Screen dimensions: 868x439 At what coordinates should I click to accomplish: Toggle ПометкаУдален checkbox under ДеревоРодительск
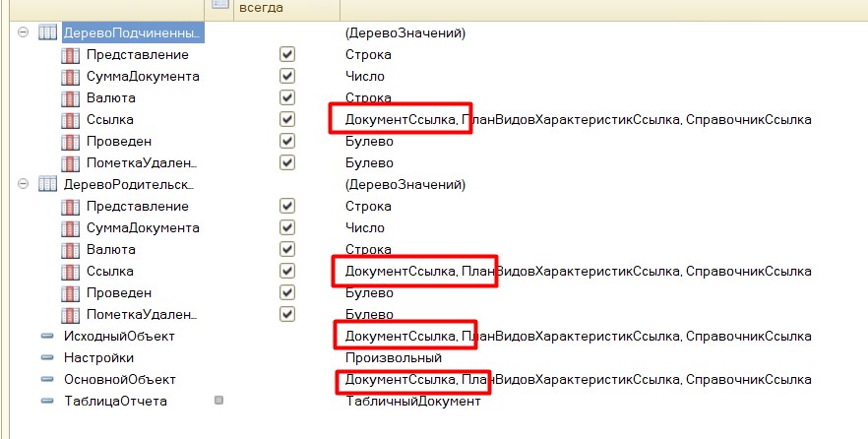pos(287,314)
